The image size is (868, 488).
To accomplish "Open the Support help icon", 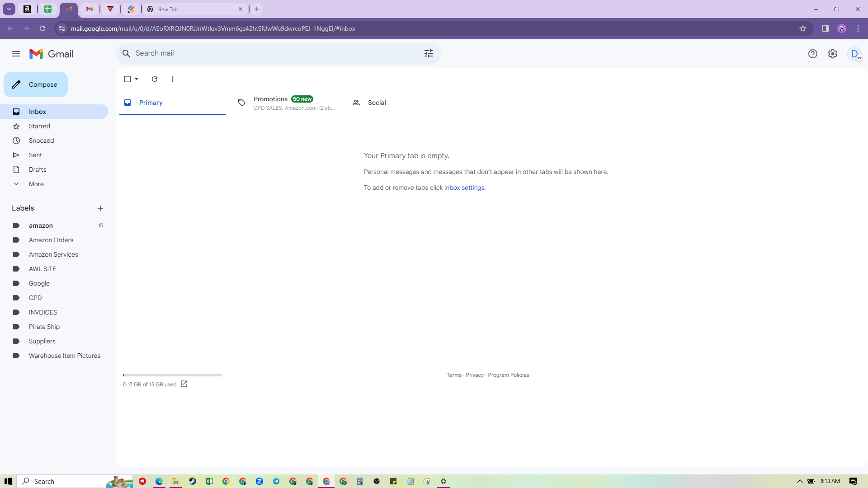I will 813,54.
